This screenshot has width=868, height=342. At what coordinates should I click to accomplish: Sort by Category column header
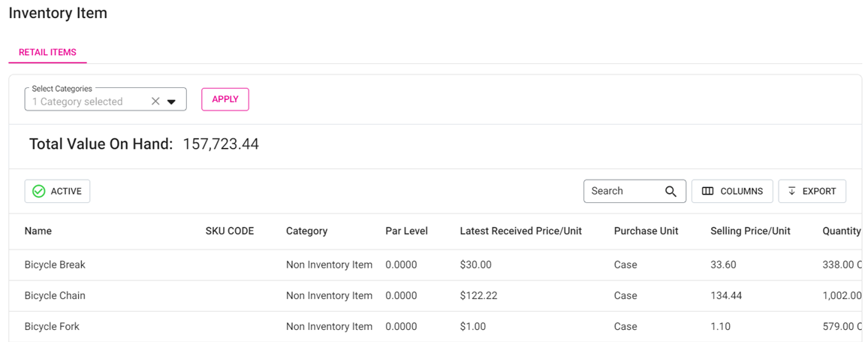pyautogui.click(x=306, y=231)
